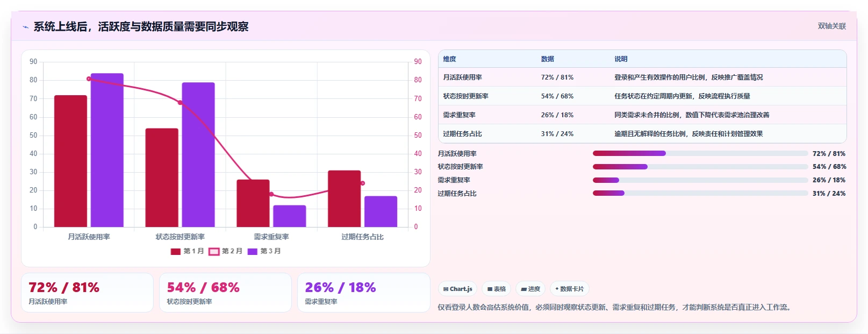Click the 月活跃使用率 x-axis label

point(89,237)
